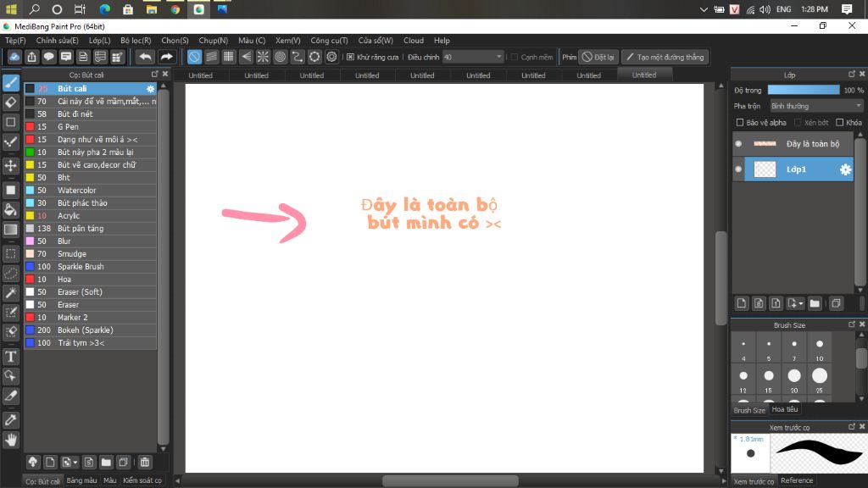The height and width of the screenshot is (488, 868).
Task: Enable parallel snap guide
Action: pyautogui.click(x=211, y=57)
